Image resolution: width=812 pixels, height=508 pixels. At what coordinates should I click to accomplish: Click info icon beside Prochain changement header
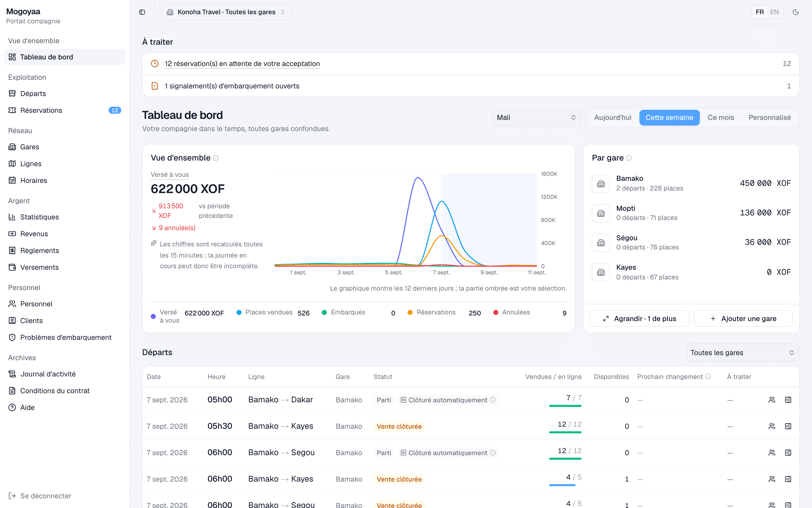[x=708, y=377]
